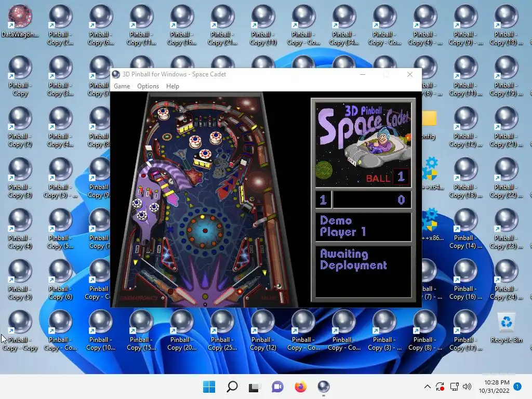This screenshot has width=532, height=399.
Task: Select the 'Pinball - Copy (19)' desktop shortcut
Action: pos(506,76)
